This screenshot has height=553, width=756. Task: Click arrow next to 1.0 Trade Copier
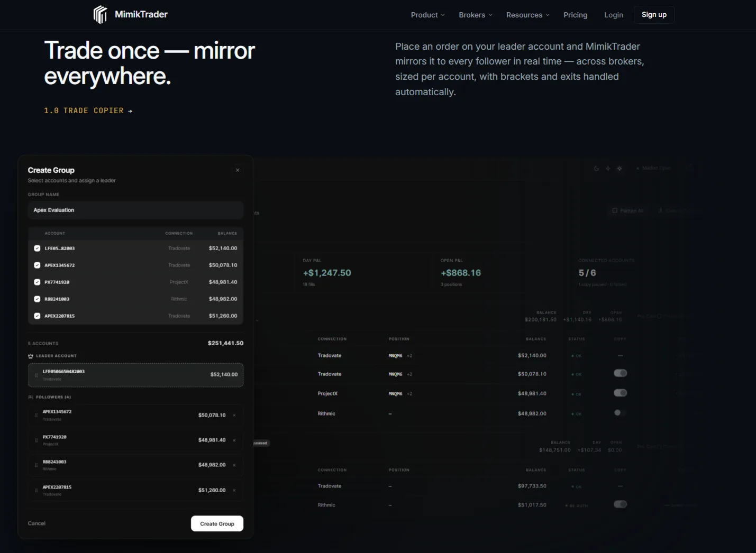130,111
